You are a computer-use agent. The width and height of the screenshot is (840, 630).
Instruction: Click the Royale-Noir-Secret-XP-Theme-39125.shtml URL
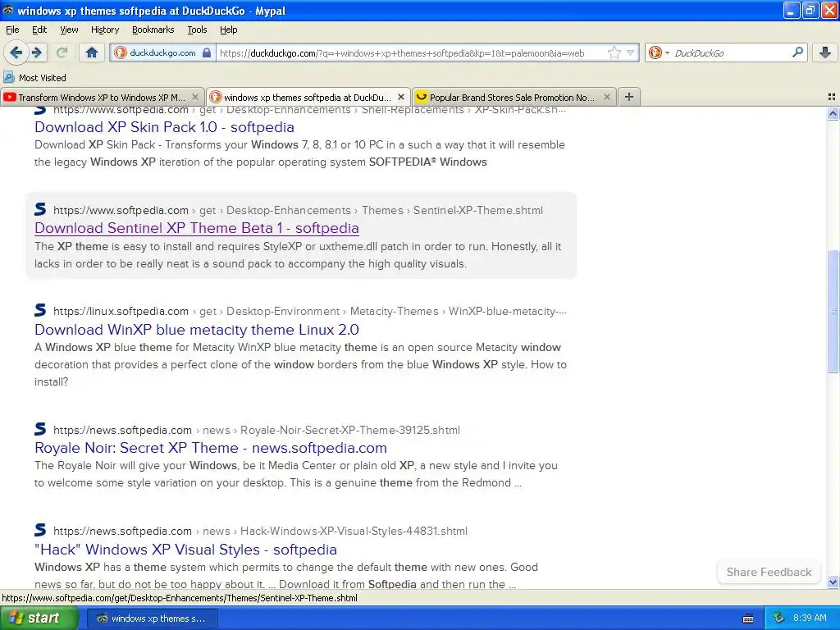tap(349, 430)
